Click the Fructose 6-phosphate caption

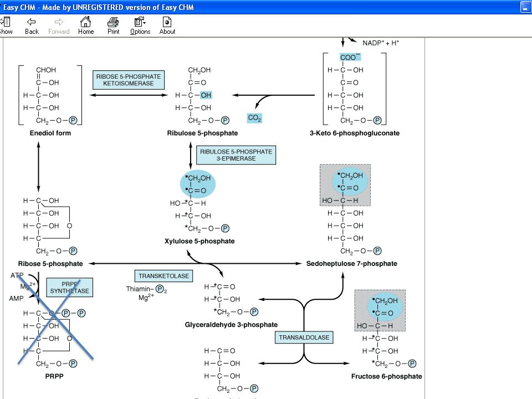coord(386,376)
